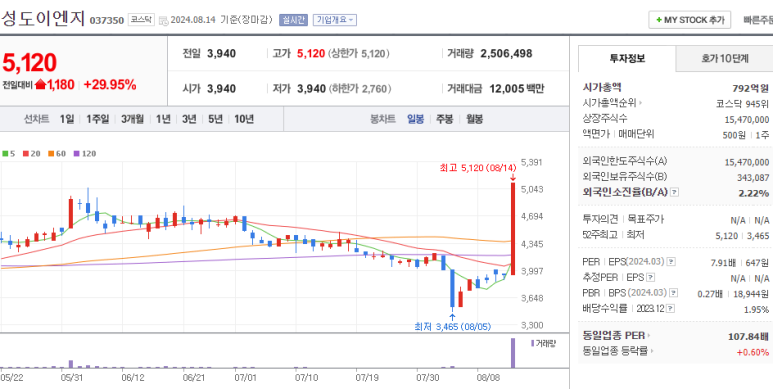Click the stock code 037350

click(x=106, y=21)
